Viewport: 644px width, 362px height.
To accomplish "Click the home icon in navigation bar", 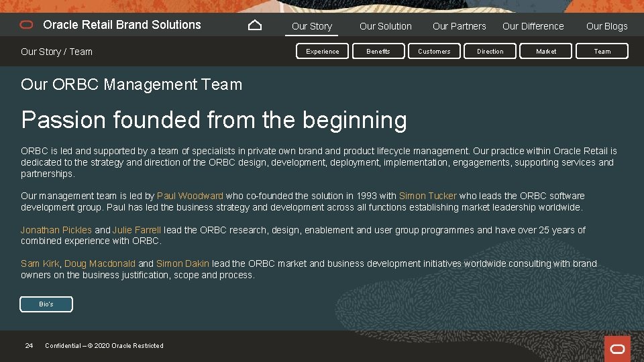I will tap(255, 25).
